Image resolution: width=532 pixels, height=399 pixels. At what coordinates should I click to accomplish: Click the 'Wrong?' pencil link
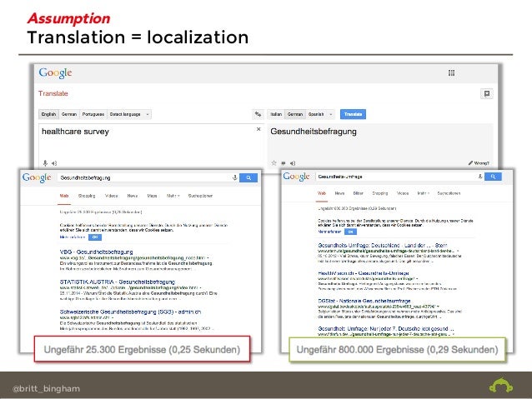(x=479, y=163)
